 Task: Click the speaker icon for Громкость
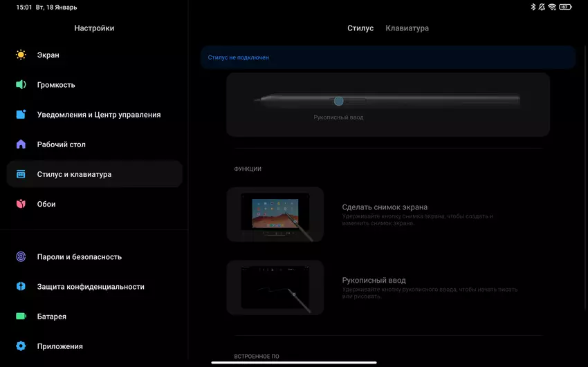(x=21, y=84)
